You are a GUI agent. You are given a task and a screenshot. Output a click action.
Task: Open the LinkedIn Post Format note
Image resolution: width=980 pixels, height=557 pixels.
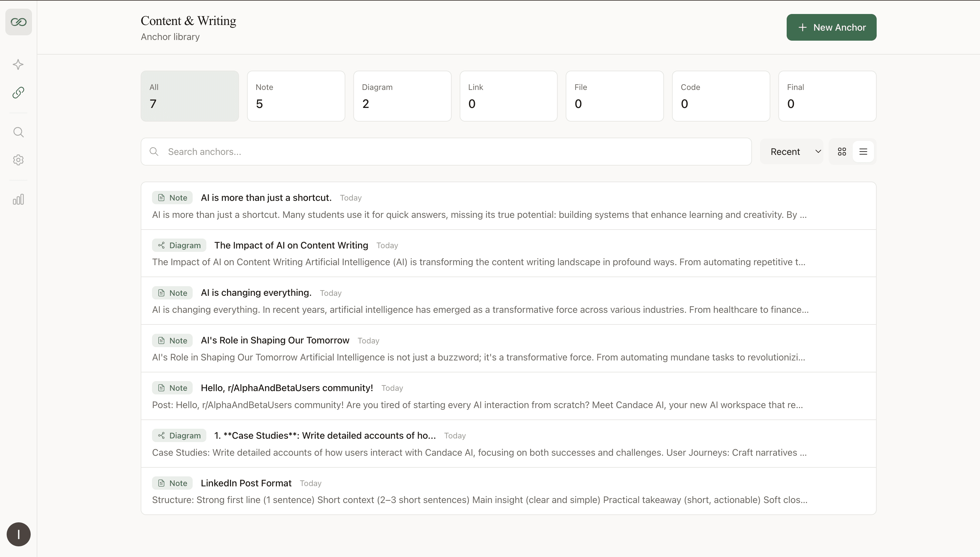pos(246,483)
